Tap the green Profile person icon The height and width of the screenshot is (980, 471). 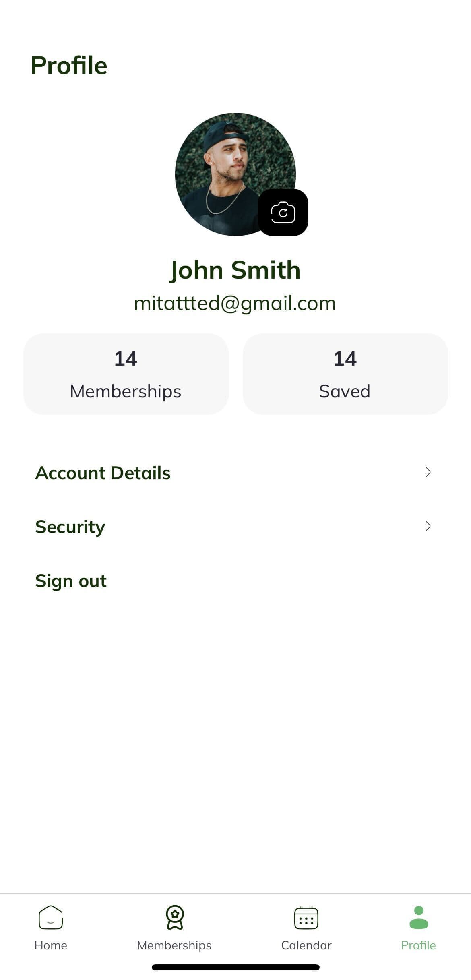(x=419, y=918)
